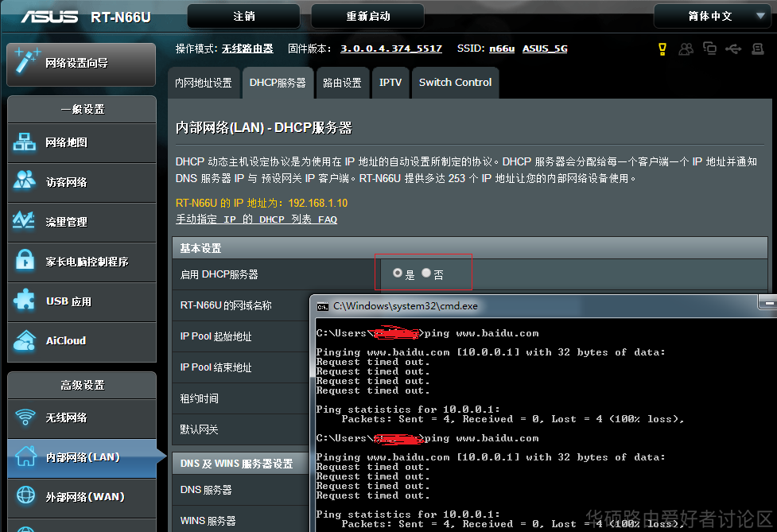Image resolution: width=777 pixels, height=532 pixels.
Task: Click the network setup wizard wand icon
Action: [27, 61]
